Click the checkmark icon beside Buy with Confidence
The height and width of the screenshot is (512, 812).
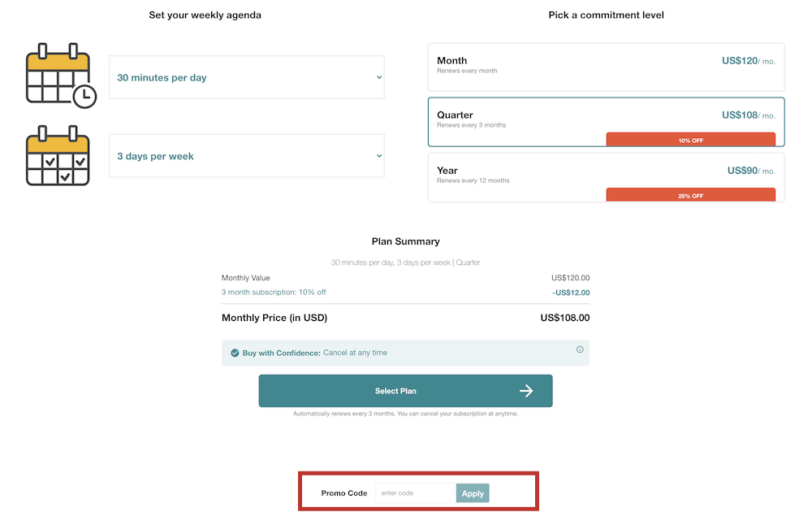235,353
